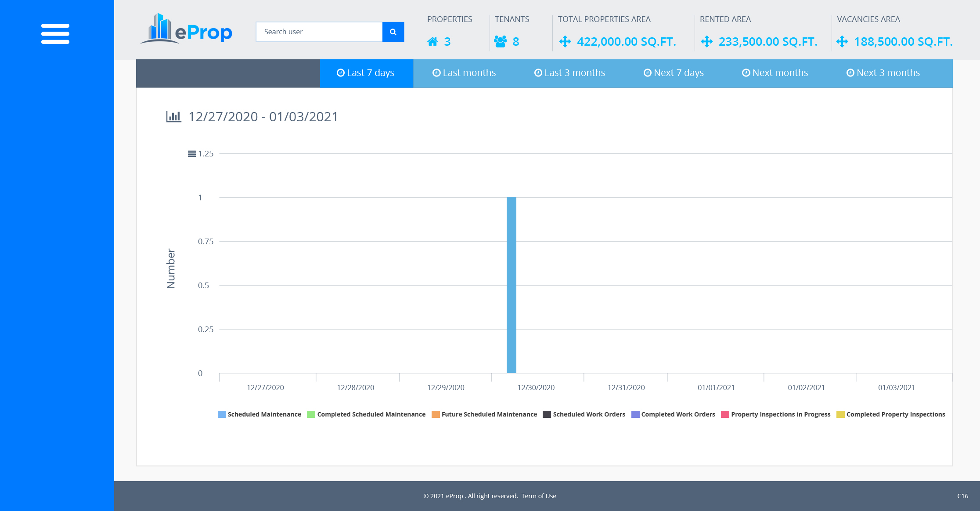The image size is (980, 511).
Task: Click the properties house icon
Action: point(432,42)
